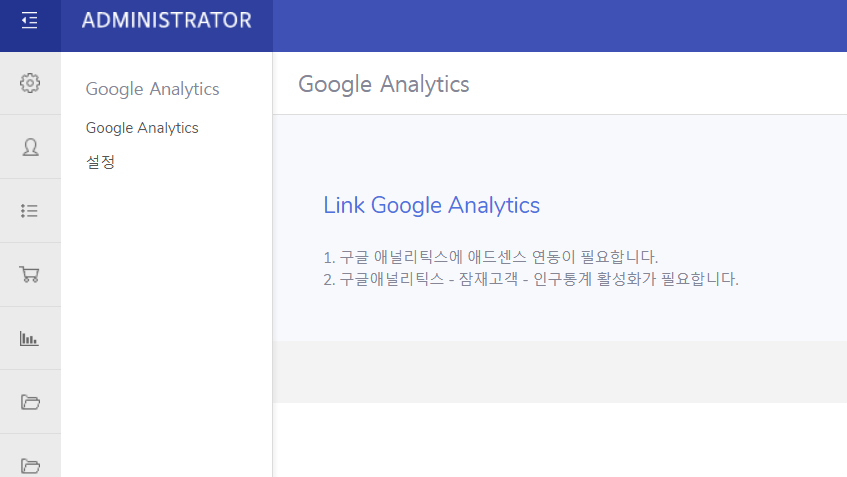Open the member (person) icon in the sidebar
The image size is (847, 477).
click(30, 147)
